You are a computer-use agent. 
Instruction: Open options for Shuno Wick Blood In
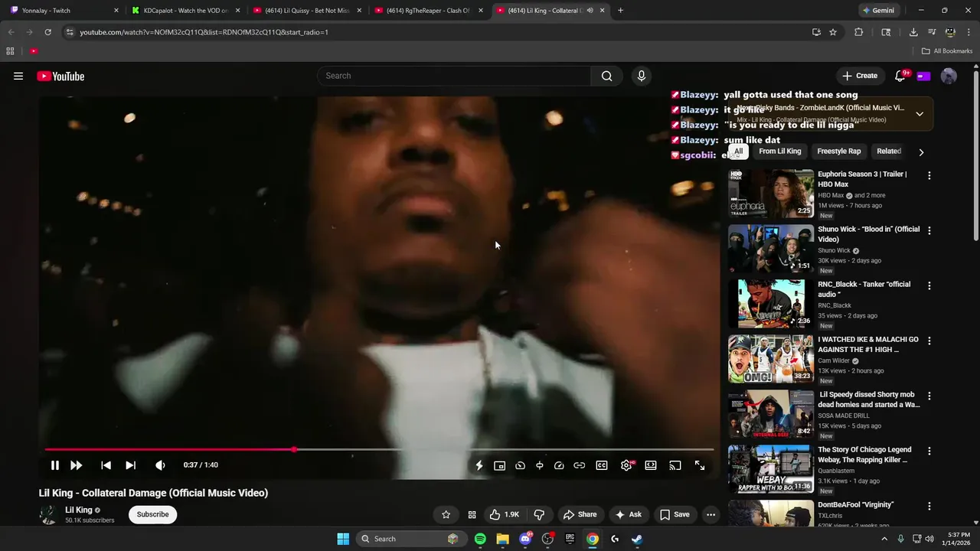tap(929, 230)
